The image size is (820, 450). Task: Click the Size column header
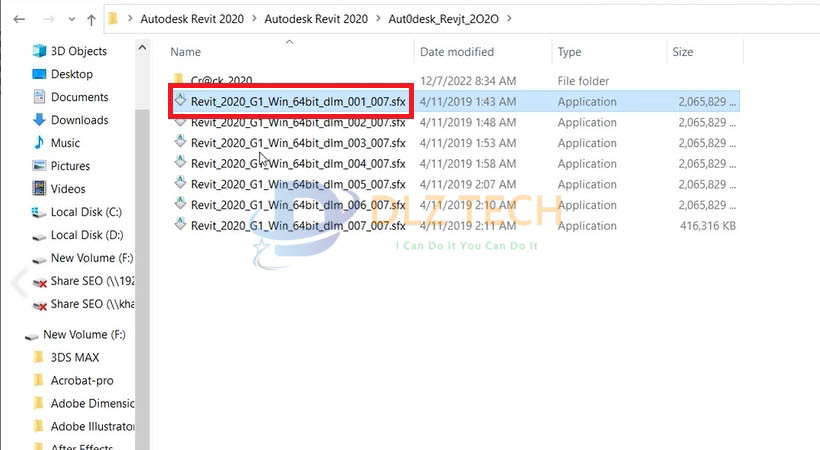(x=682, y=52)
